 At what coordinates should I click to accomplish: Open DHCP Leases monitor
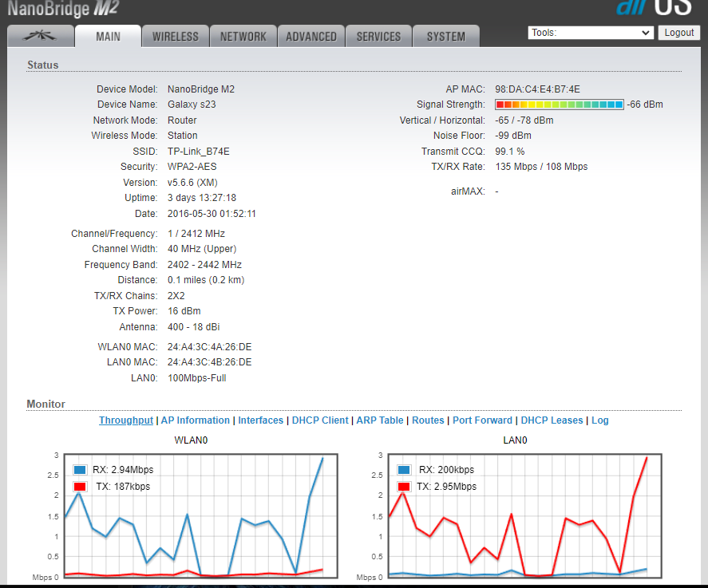552,420
